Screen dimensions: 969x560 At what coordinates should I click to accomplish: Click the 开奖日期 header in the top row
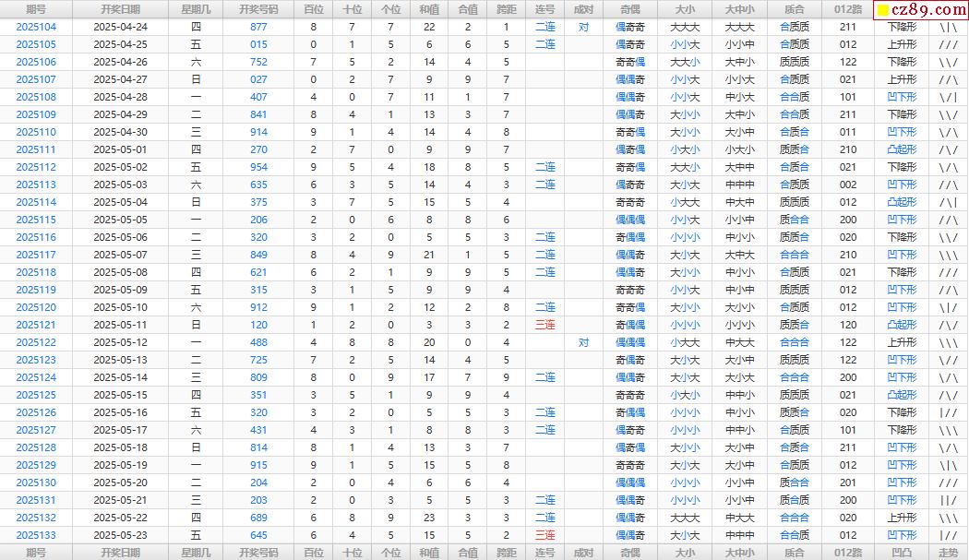pyautogui.click(x=121, y=9)
